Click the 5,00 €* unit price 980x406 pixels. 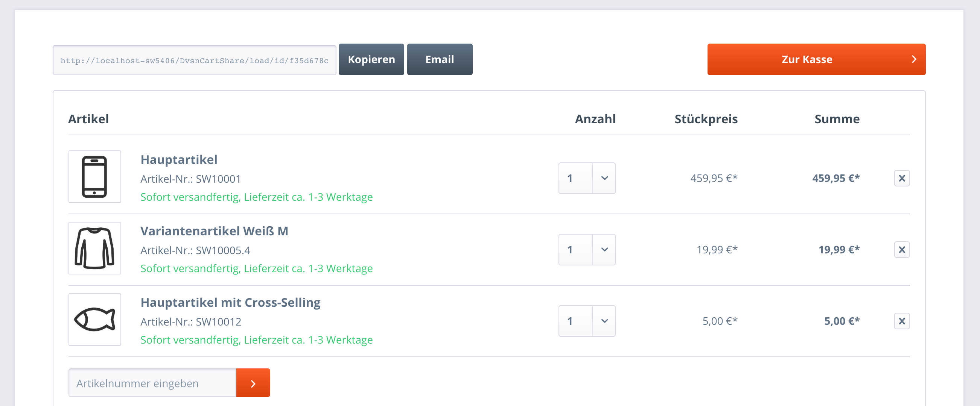tap(720, 321)
